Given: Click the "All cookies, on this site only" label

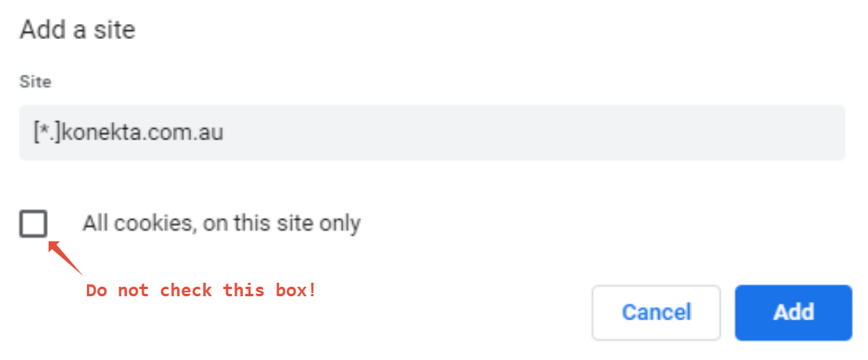Looking at the screenshot, I should tap(222, 224).
